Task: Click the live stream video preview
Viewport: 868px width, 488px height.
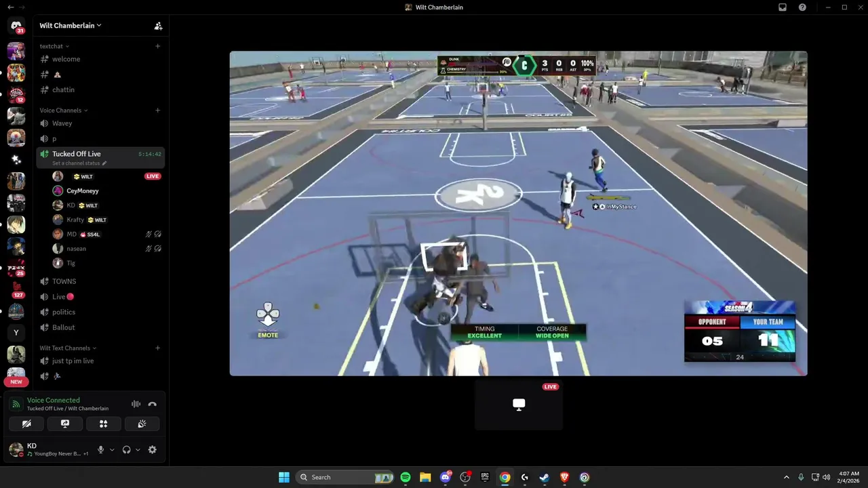Action: click(518, 213)
